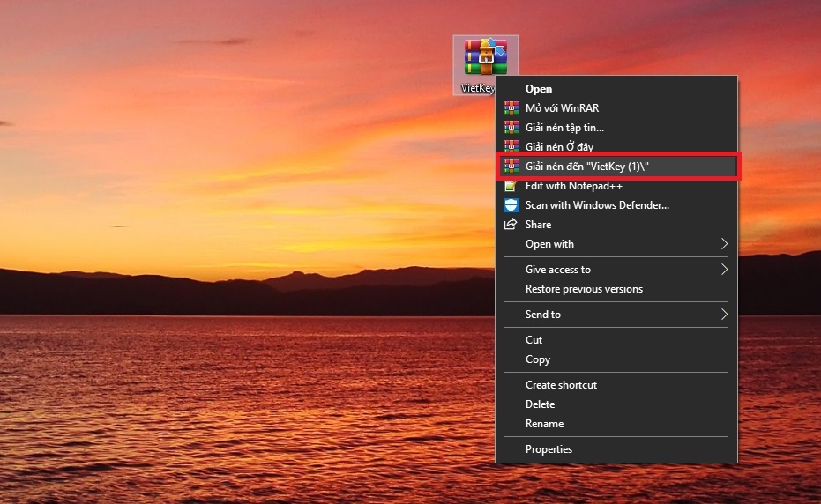The height and width of the screenshot is (504, 821).
Task: Choose 'Mở với WinRAR' menu entry
Action: click(x=616, y=107)
